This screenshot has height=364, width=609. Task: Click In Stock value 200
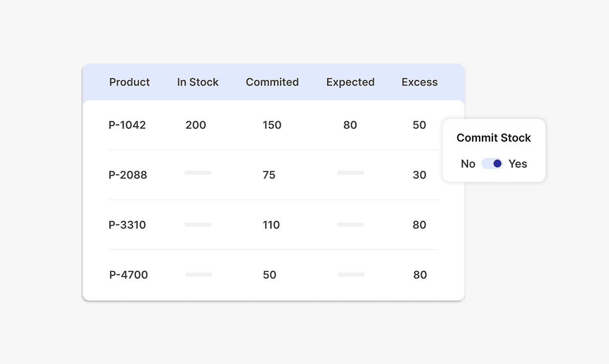tap(196, 125)
